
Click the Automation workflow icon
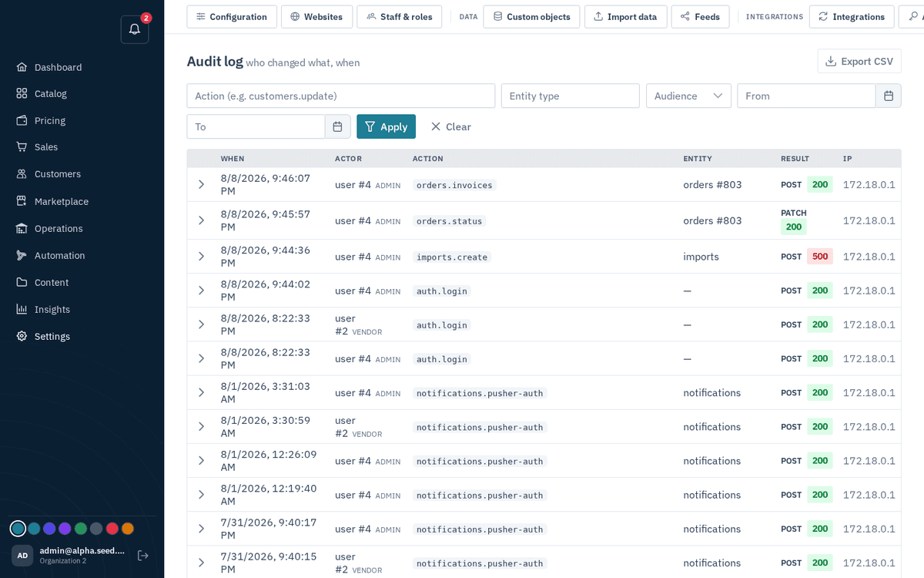(x=22, y=255)
